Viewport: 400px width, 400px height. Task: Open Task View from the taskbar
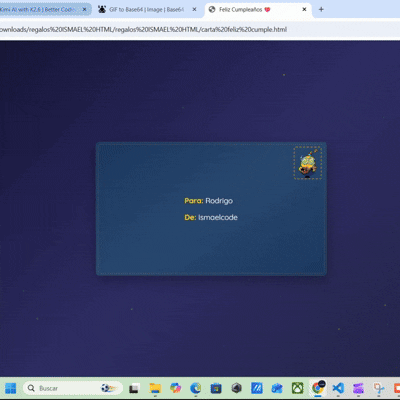click(134, 388)
